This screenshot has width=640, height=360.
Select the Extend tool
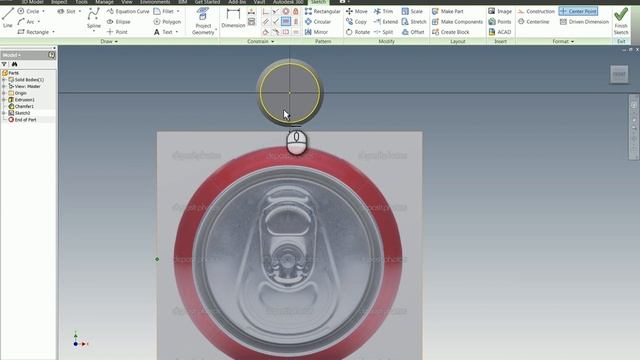[x=385, y=22]
